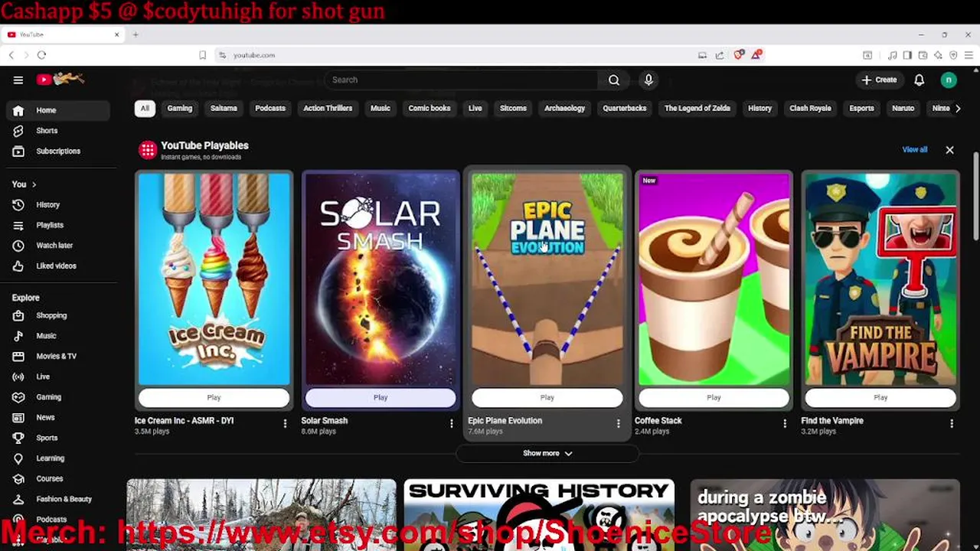Bookmark the page from the address bar
The width and height of the screenshot is (980, 551).
pyautogui.click(x=202, y=55)
